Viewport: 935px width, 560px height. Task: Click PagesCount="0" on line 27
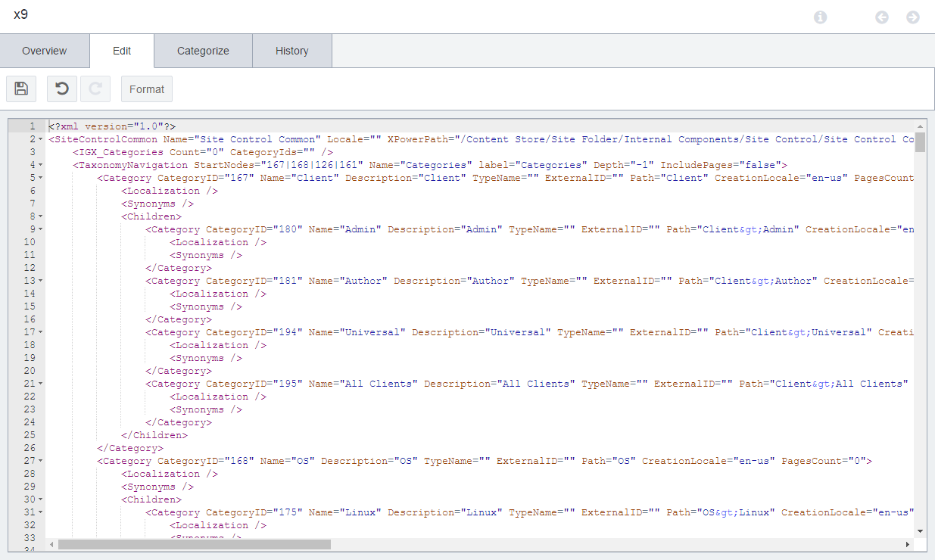824,461
